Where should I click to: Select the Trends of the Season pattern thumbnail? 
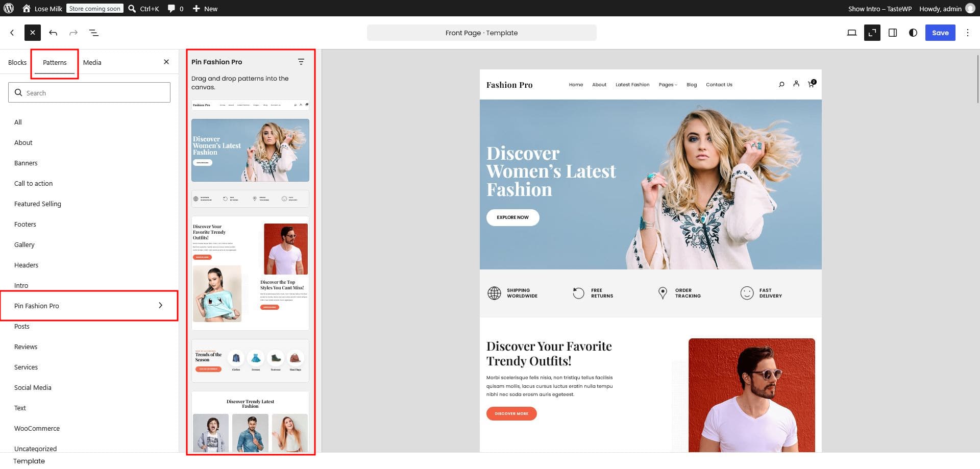tap(250, 360)
